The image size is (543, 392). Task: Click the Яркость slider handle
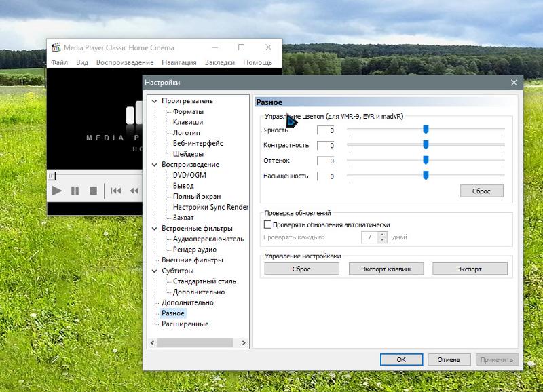(x=426, y=130)
